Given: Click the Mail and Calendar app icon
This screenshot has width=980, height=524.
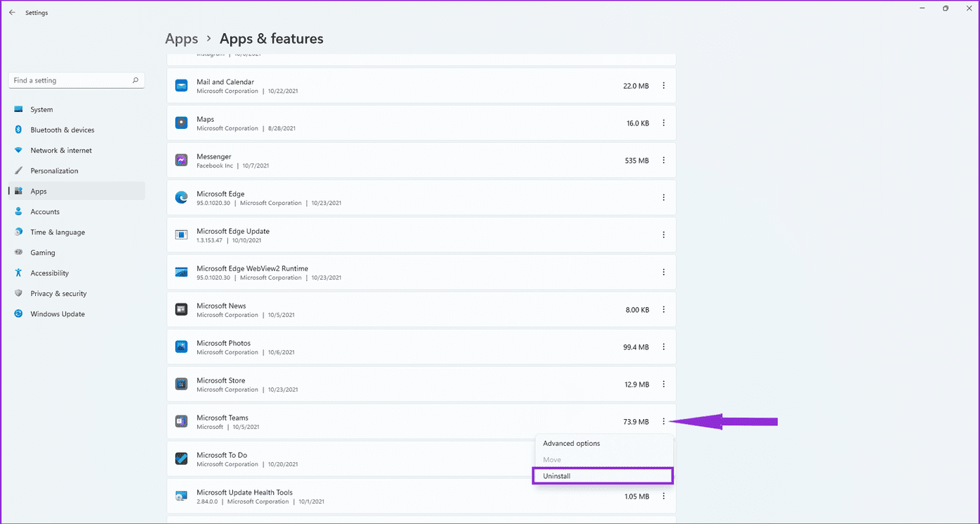Looking at the screenshot, I should pos(182,86).
